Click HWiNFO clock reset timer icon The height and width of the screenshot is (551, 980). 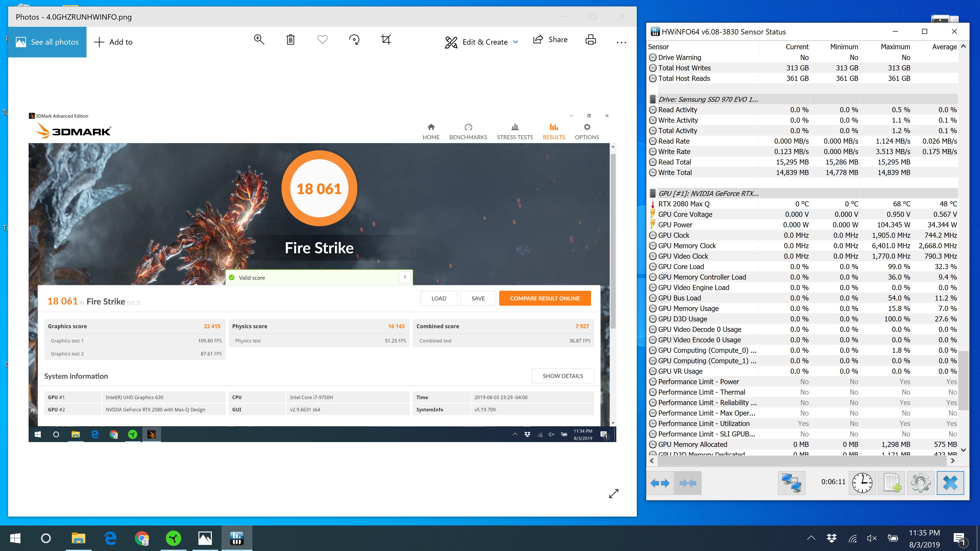pos(862,483)
